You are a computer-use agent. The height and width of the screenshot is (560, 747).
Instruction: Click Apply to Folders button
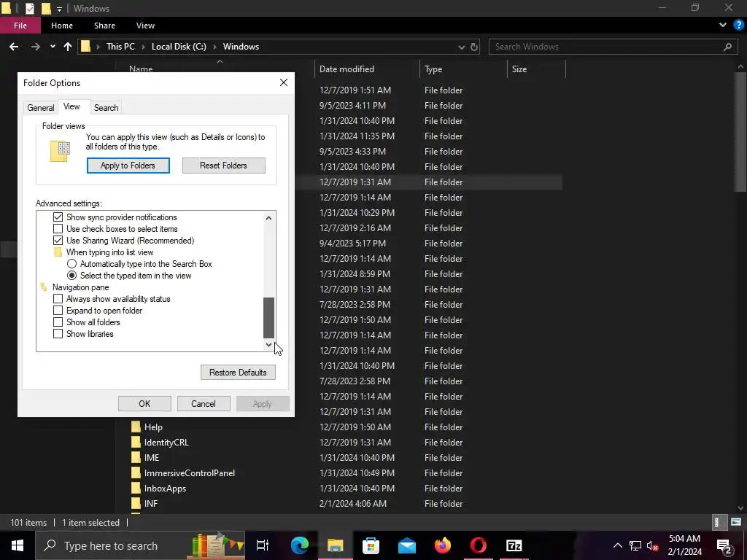click(128, 166)
